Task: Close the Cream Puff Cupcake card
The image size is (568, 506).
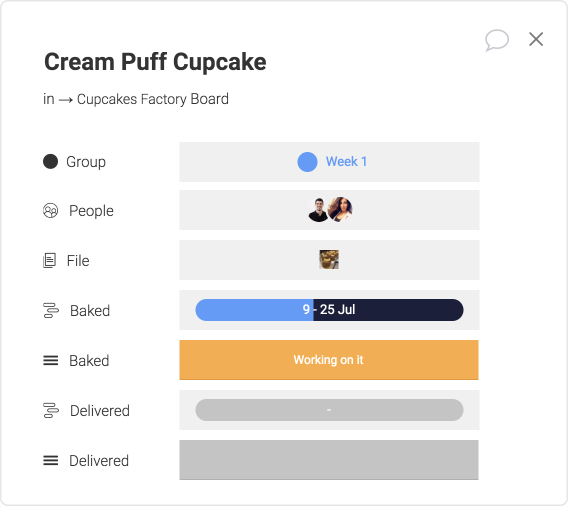Action: tap(536, 39)
